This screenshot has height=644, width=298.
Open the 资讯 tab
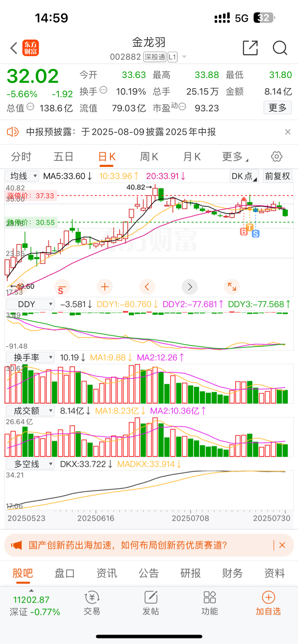point(107,573)
